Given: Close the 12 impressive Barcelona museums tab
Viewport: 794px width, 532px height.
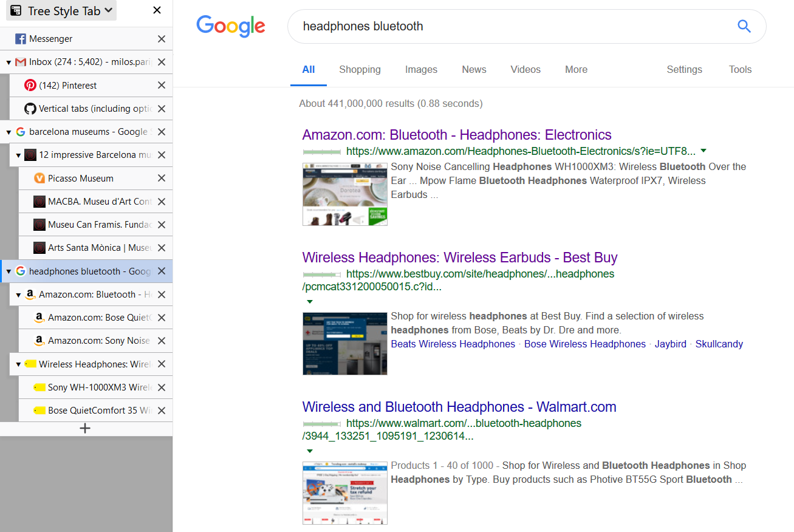Looking at the screenshot, I should pyautogui.click(x=162, y=155).
